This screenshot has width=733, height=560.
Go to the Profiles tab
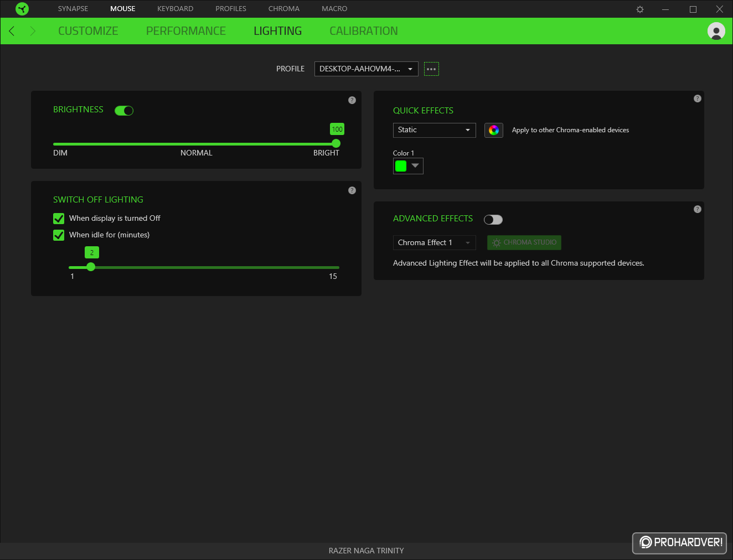(x=231, y=9)
